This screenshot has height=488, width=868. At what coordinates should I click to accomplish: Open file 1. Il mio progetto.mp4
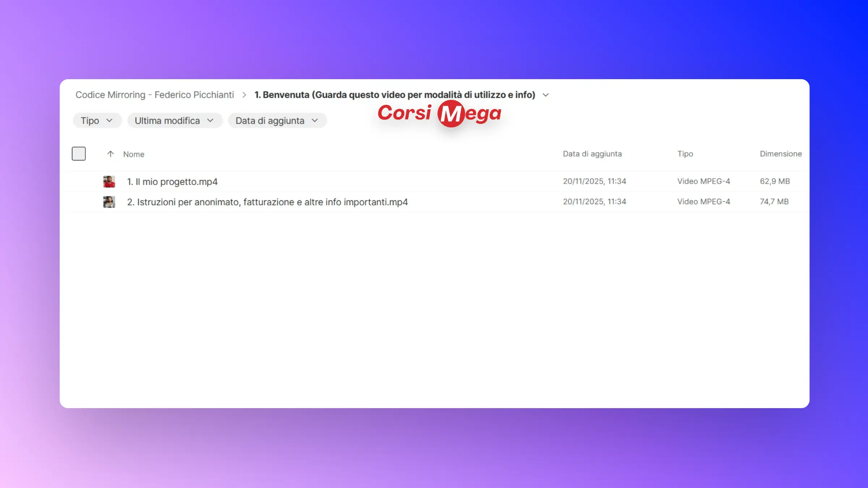[172, 181]
